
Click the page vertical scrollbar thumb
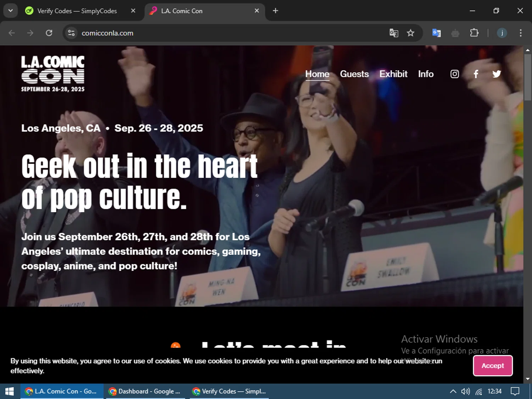click(x=527, y=77)
